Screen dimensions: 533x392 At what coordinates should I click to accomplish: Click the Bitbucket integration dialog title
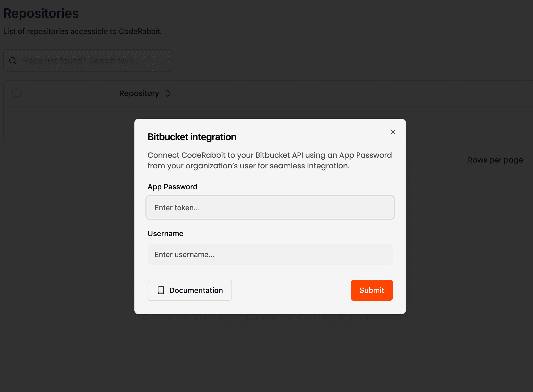click(192, 137)
